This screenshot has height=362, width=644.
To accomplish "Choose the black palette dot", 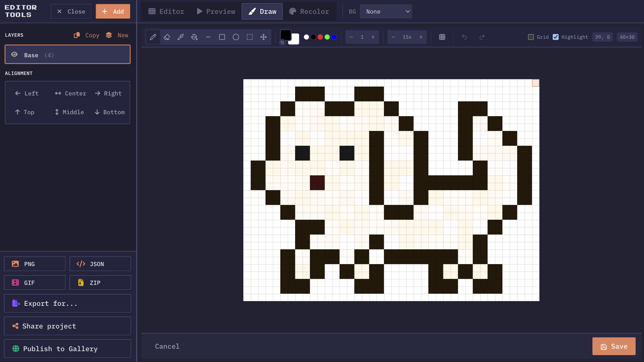I will click(313, 37).
